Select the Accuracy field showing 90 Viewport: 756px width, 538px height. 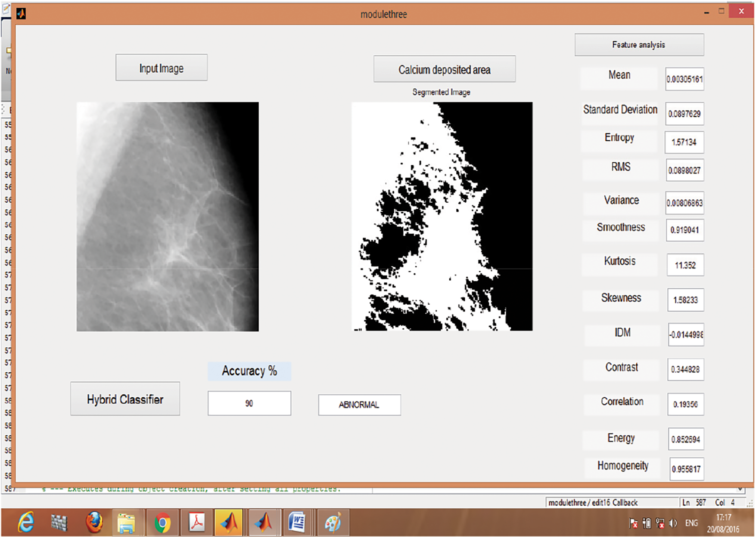(x=249, y=403)
